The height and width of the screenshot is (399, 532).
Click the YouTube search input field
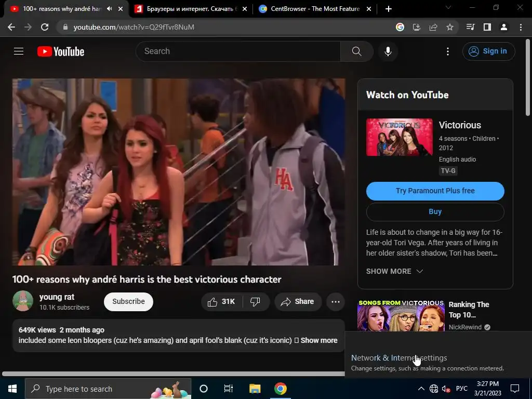tap(238, 51)
